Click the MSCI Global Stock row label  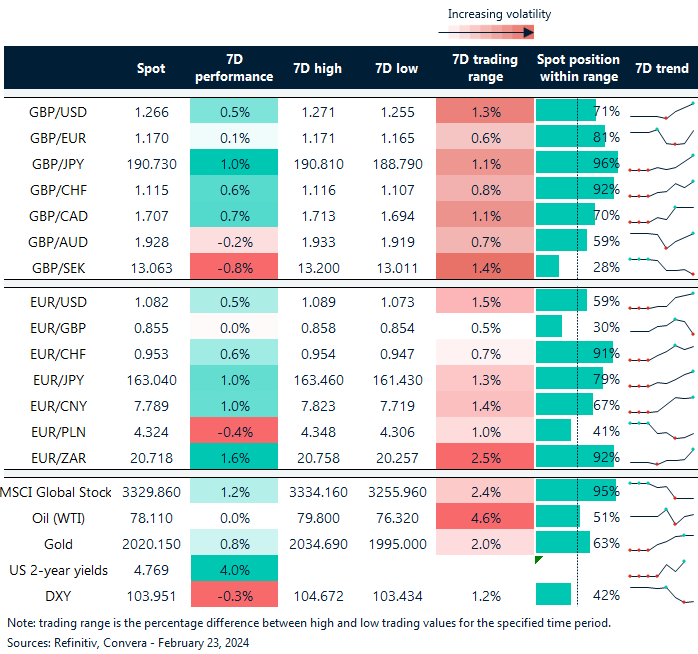[x=56, y=492]
